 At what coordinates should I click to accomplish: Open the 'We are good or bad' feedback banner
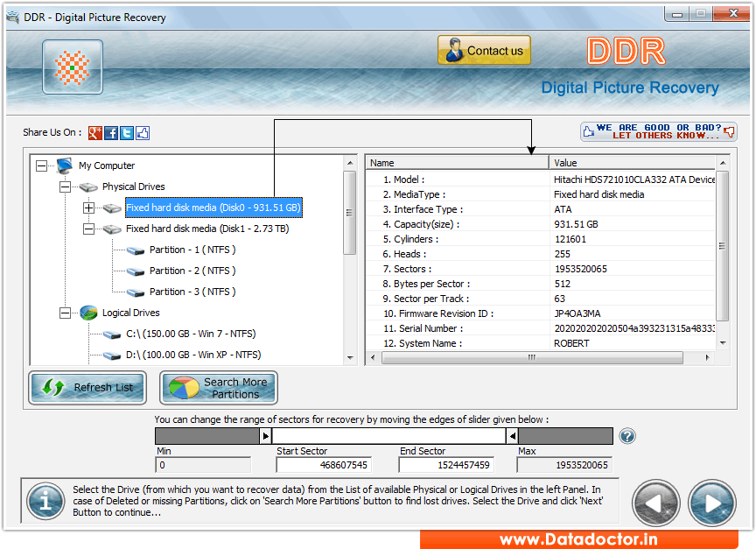(659, 131)
